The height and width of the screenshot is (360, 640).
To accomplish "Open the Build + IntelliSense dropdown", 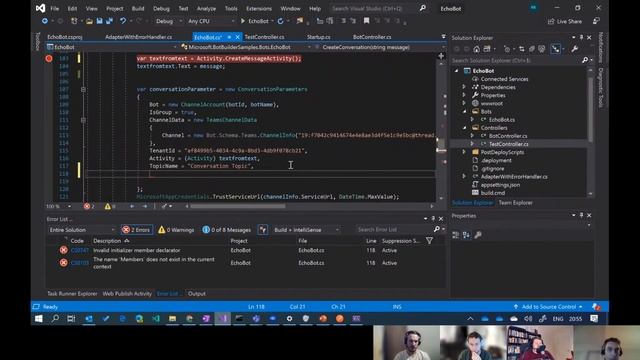I will click(x=306, y=230).
